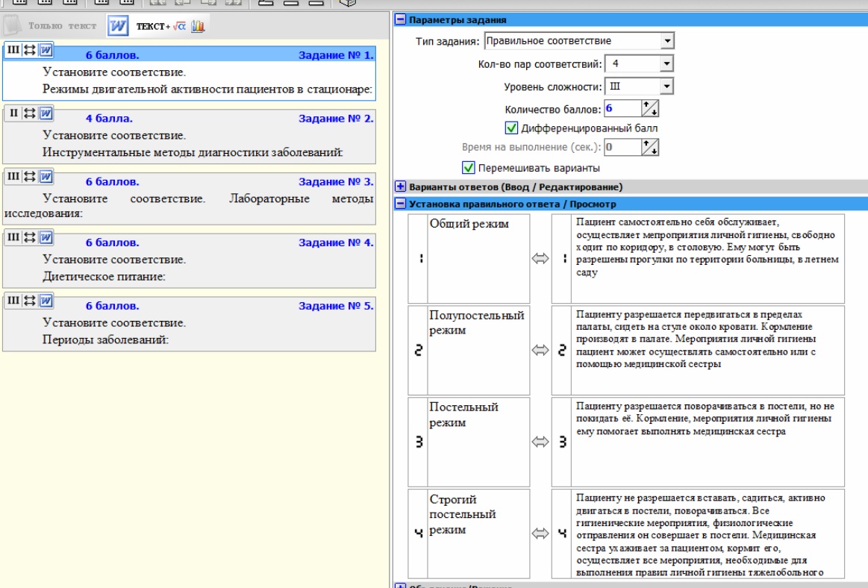868x588 pixels.
Task: Click the level III icon of Задание № 5
Action: point(13,300)
